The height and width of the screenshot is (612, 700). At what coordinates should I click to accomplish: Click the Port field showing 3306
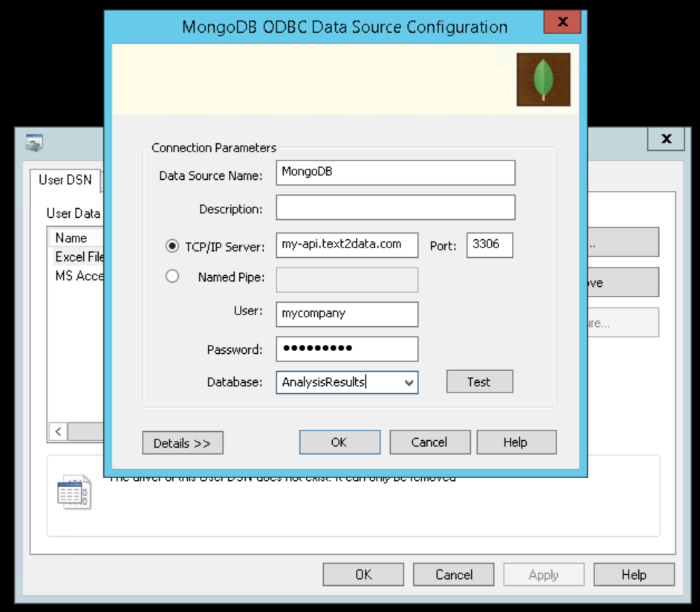(x=490, y=245)
